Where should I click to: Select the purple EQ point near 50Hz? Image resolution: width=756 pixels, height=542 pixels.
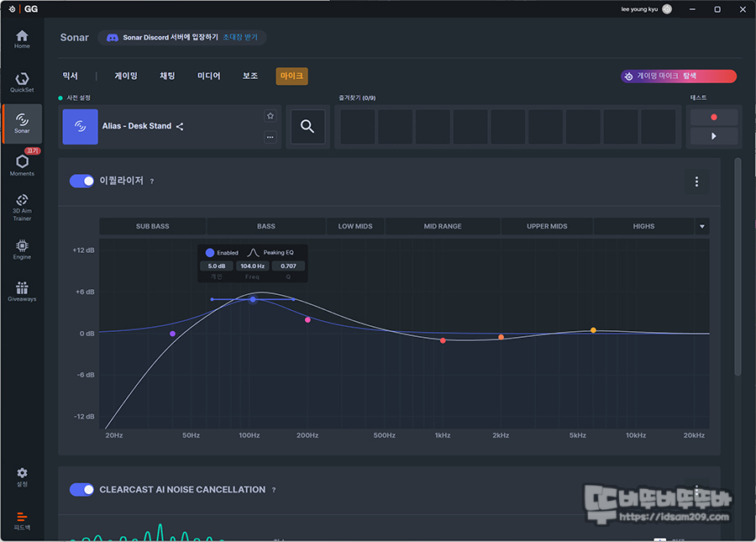click(172, 334)
